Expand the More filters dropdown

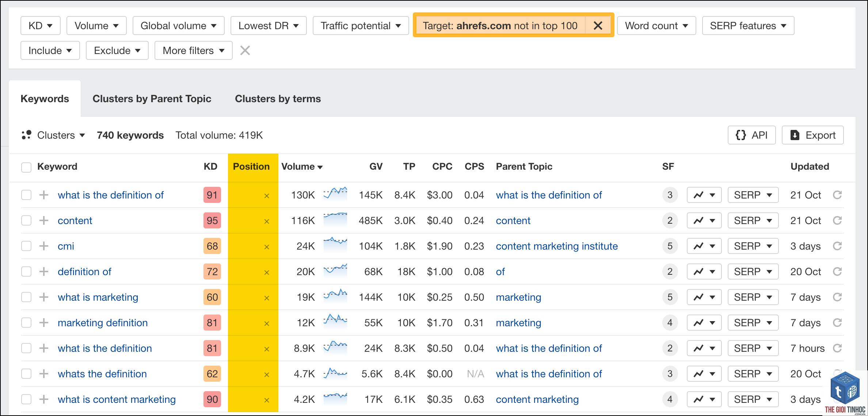point(194,50)
